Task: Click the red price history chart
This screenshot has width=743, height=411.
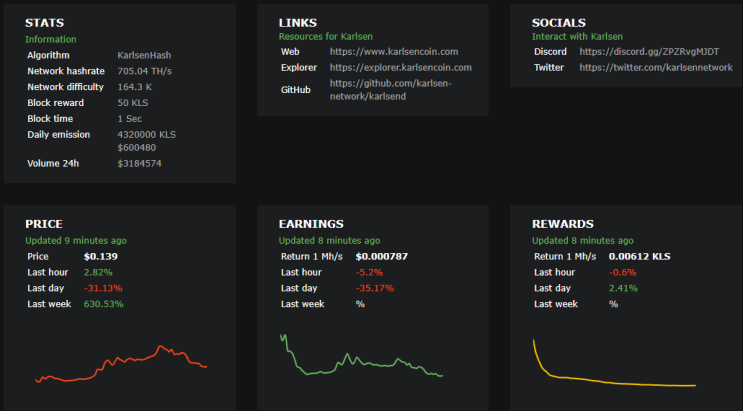Action: (121, 364)
